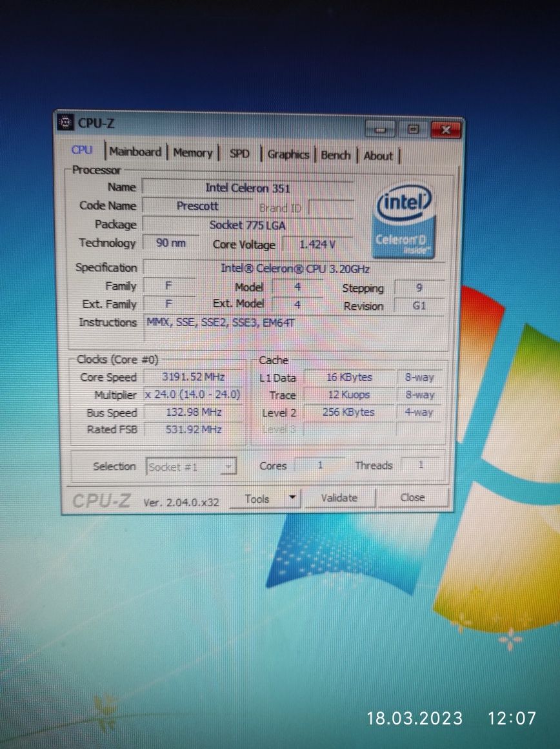Click the code name value Prescott
Screen dimensions: 560x749
197,206
